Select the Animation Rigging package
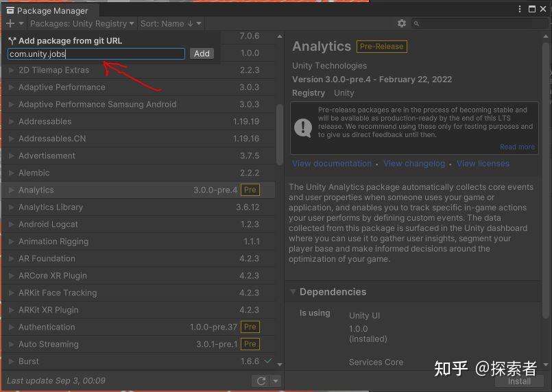Viewport: 552px width, 392px height. tap(139, 241)
